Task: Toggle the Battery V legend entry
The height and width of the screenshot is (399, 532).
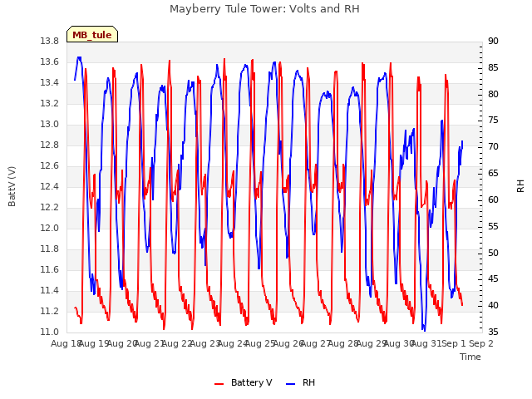Action: click(x=244, y=382)
